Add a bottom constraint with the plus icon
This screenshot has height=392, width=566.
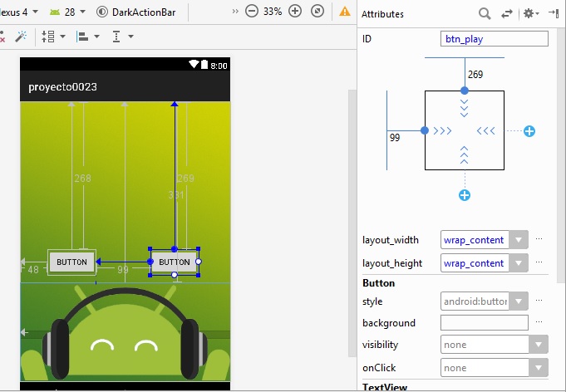(x=465, y=195)
